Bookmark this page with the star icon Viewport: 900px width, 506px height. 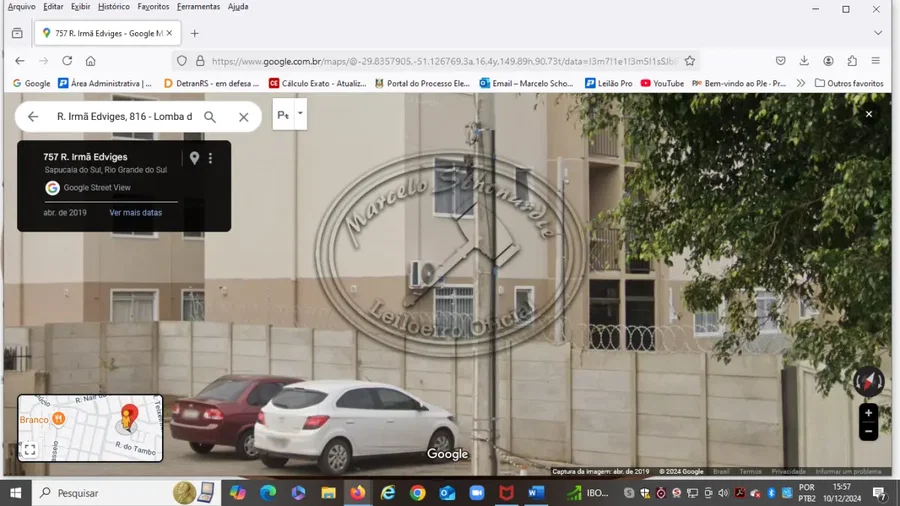(690, 61)
